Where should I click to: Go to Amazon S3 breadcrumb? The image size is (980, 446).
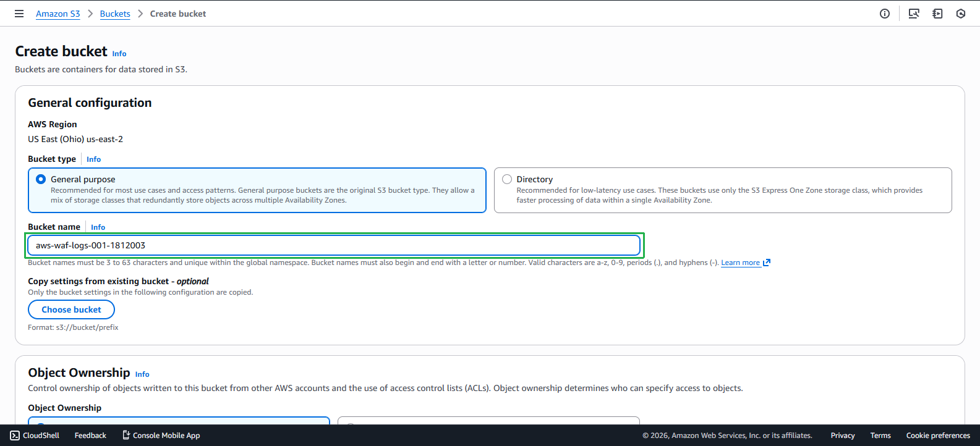[x=58, y=14]
